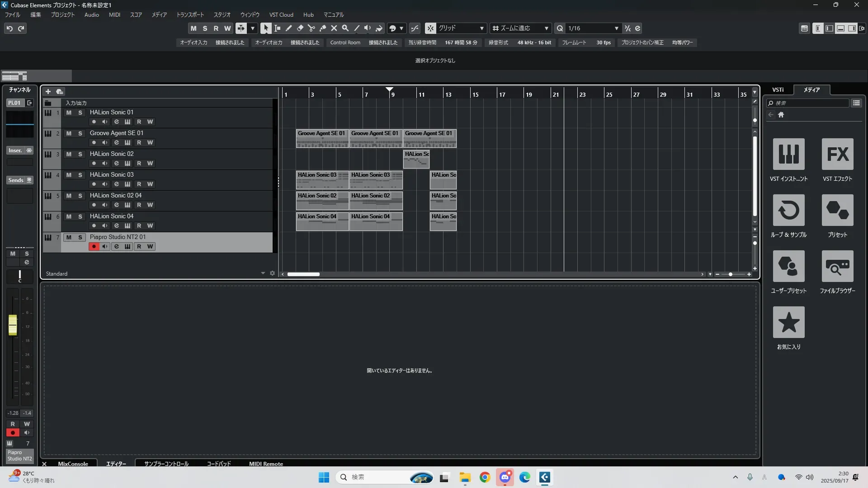Open the MIDI menu
The image size is (868, 488).
(114, 14)
